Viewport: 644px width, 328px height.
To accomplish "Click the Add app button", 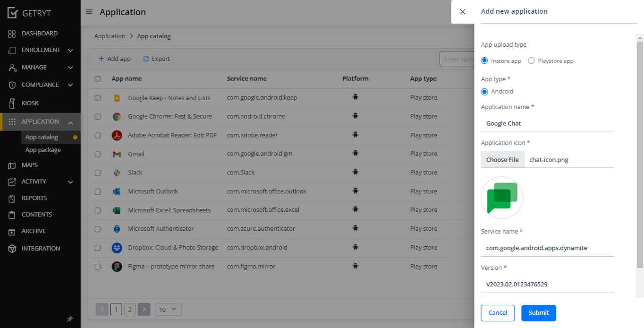I will click(x=115, y=59).
